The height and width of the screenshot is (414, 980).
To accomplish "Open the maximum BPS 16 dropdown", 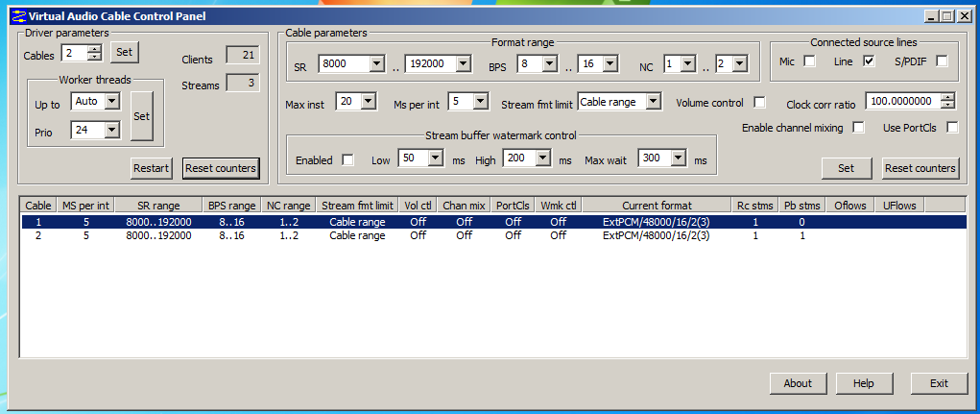I will 610,63.
